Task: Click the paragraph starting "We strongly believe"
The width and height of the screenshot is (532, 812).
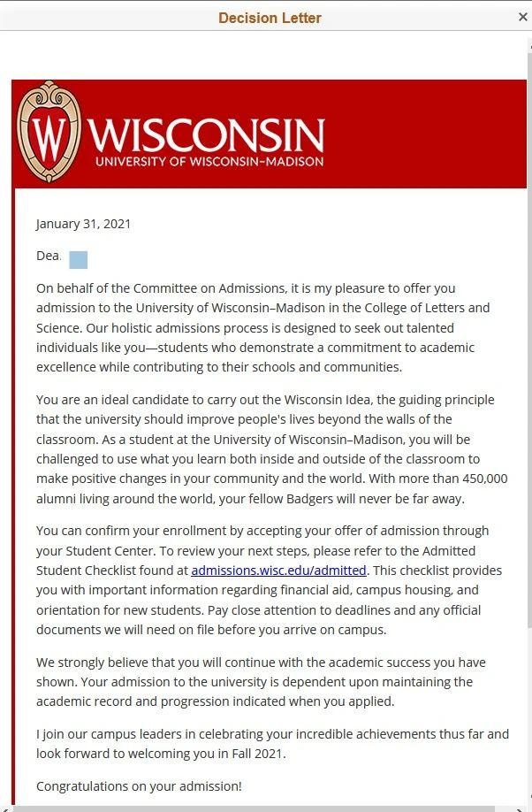Action: click(x=261, y=681)
